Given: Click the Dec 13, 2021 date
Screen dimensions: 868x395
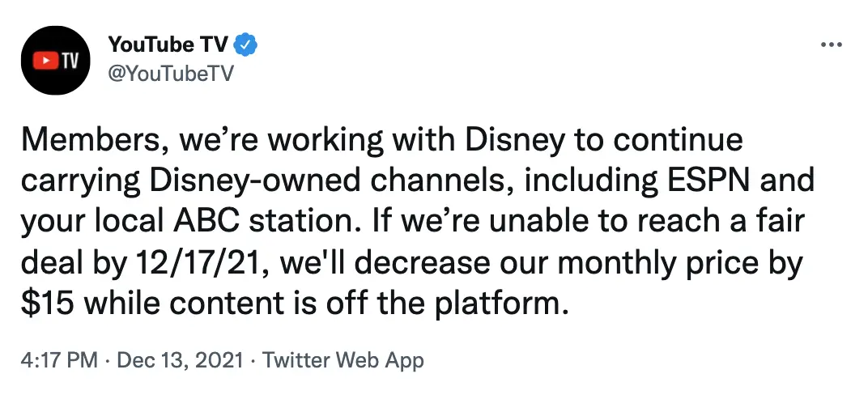Looking at the screenshot, I should pos(181,361).
